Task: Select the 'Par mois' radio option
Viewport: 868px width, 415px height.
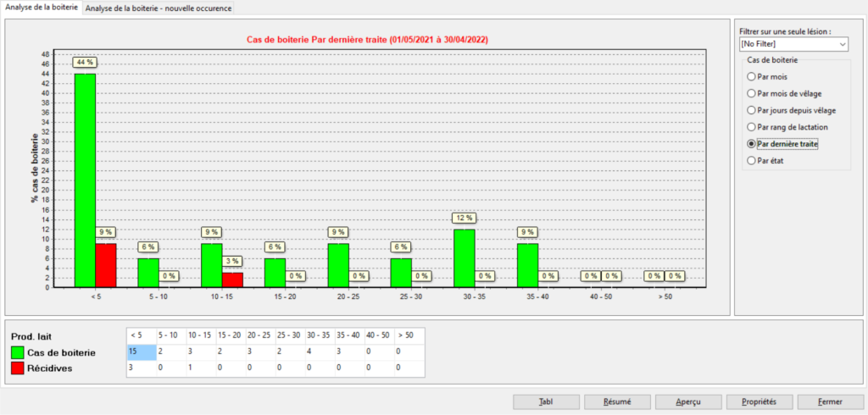Action: pyautogui.click(x=751, y=77)
